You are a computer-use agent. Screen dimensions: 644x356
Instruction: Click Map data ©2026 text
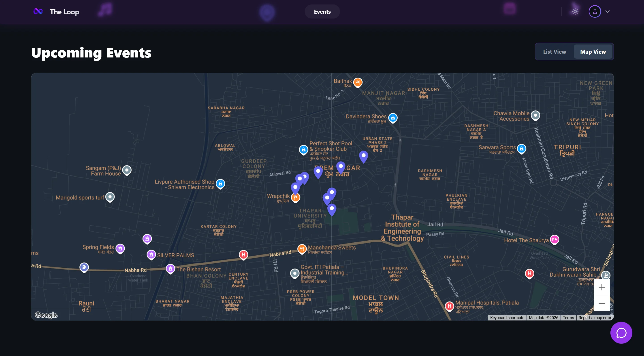tap(543, 318)
